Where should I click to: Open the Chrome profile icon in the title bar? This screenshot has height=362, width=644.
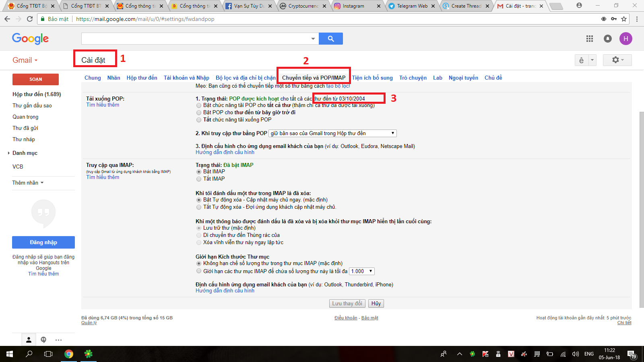tap(579, 5)
